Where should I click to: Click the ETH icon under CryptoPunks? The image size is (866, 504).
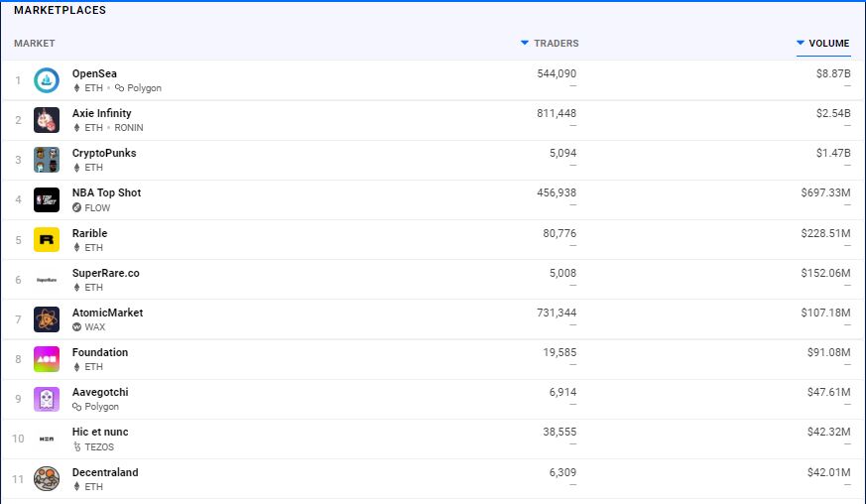76,168
